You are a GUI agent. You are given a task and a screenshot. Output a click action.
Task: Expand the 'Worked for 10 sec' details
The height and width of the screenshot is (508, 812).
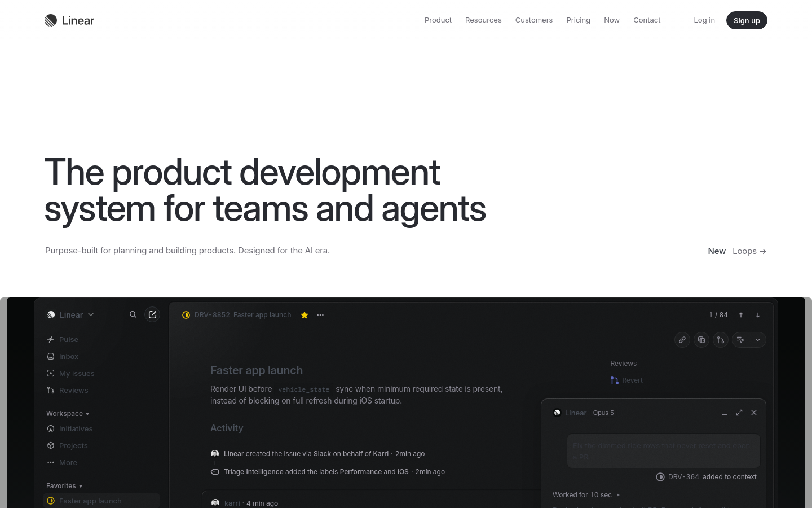586,495
